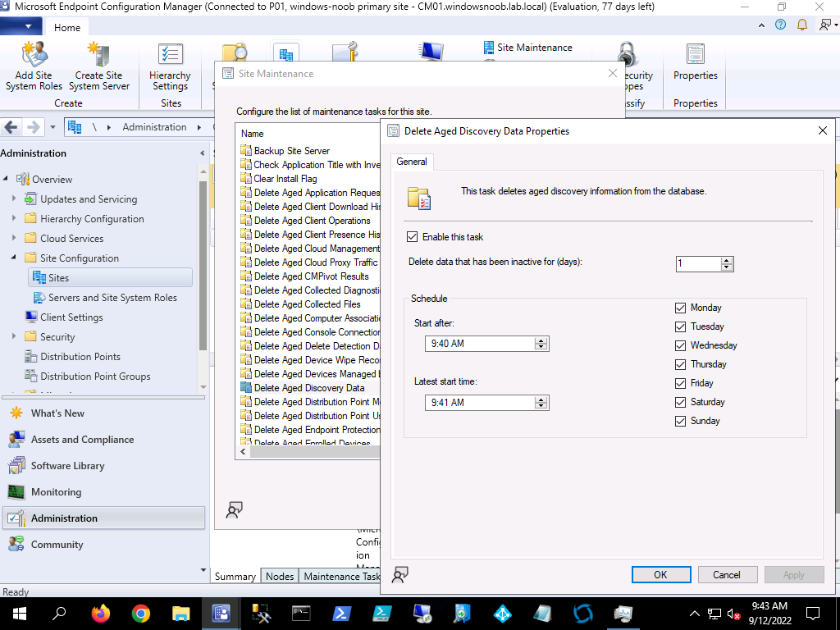Image resolution: width=840 pixels, height=630 pixels.
Task: Toggle the Enable this task checkbox
Action: (412, 237)
